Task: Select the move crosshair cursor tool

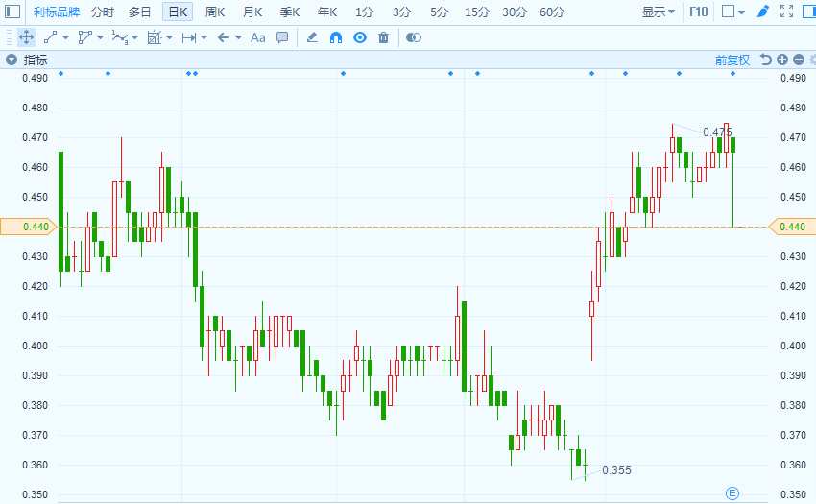Action: [26, 37]
